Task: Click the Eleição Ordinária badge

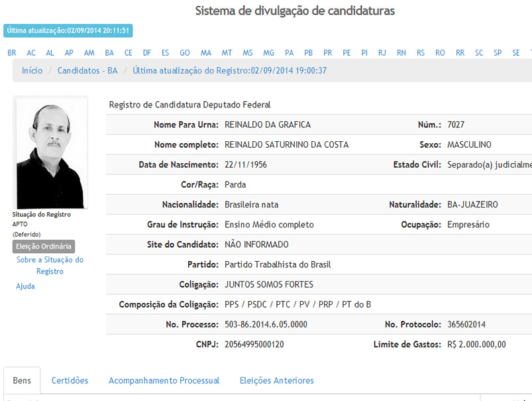Action: click(44, 247)
